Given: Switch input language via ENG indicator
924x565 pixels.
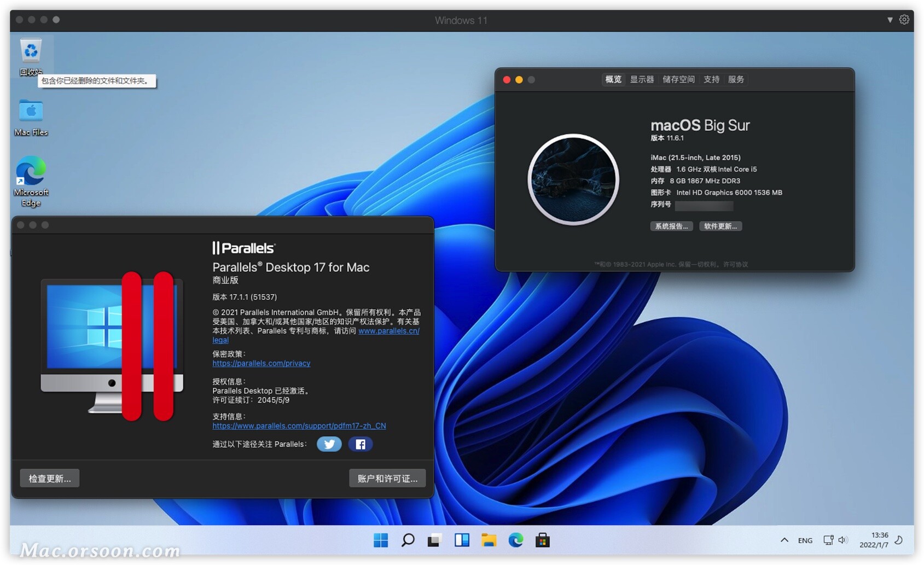Looking at the screenshot, I should coord(805,540).
